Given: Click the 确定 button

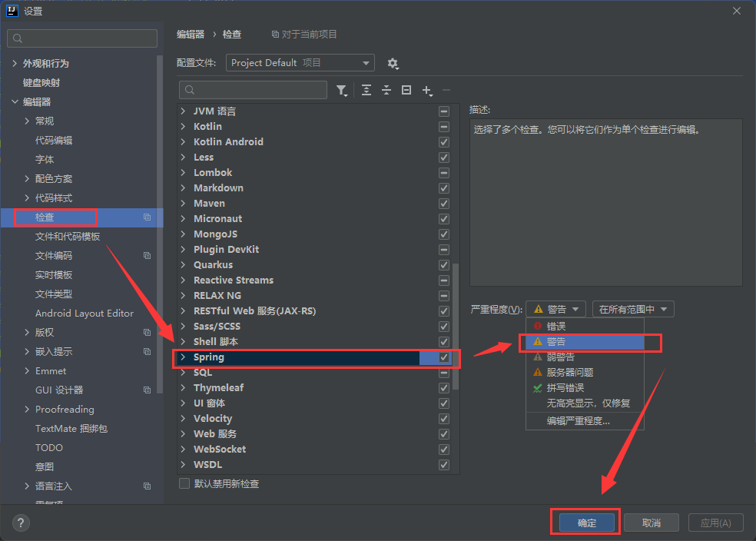Looking at the screenshot, I should pos(587,523).
